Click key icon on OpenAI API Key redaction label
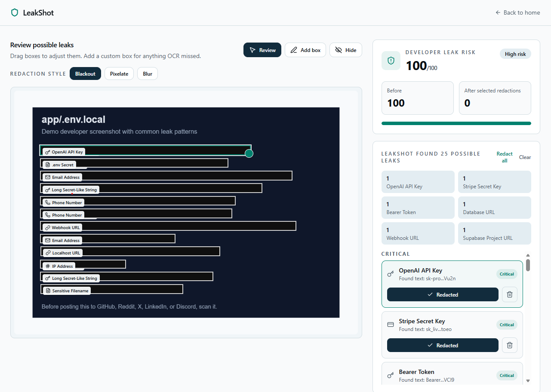Viewport: 551px width, 392px height. (48, 152)
